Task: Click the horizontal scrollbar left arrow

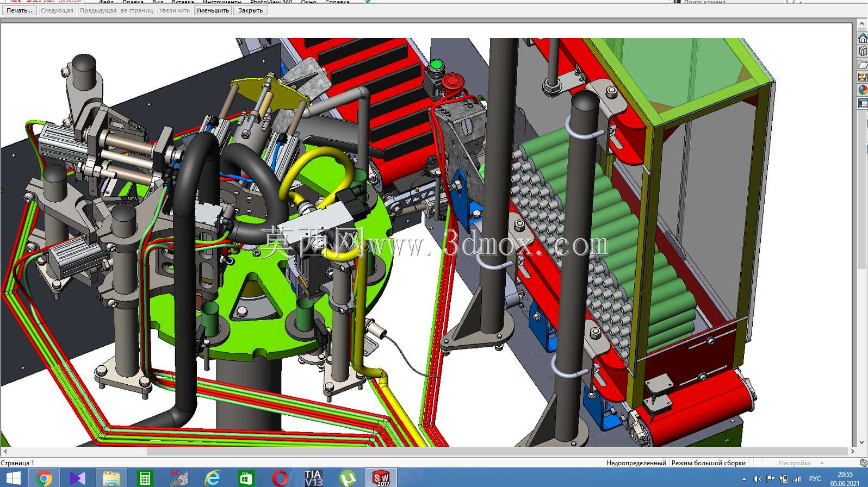Action: point(5,451)
